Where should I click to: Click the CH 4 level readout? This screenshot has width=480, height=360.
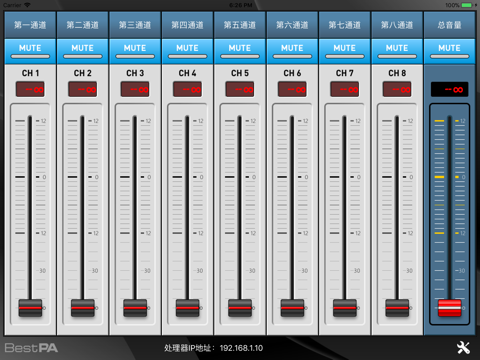(x=187, y=89)
